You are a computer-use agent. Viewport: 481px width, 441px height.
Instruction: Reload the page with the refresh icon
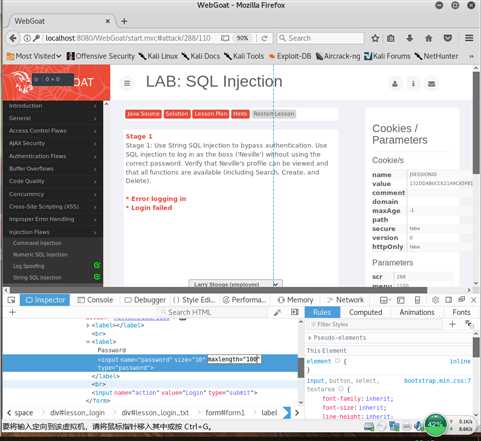click(x=265, y=38)
